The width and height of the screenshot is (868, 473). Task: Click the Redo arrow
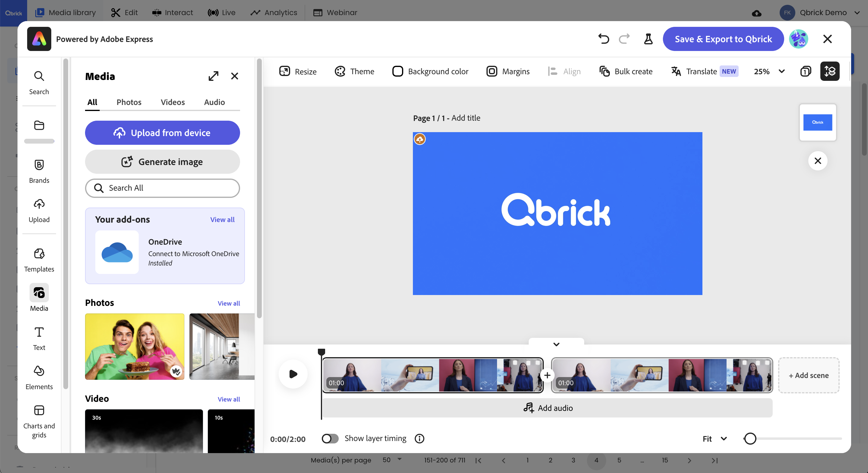pos(624,39)
